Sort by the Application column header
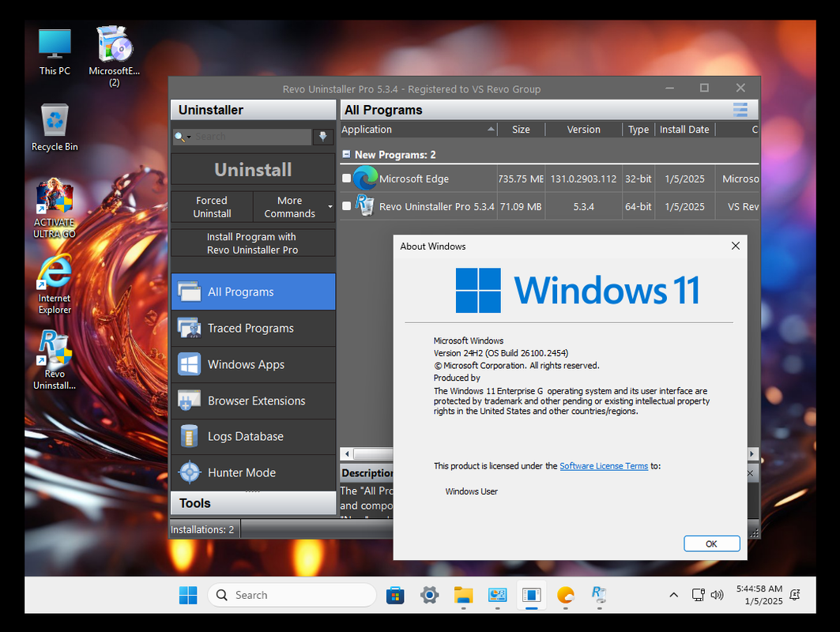This screenshot has width=840, height=632. pyautogui.click(x=418, y=130)
